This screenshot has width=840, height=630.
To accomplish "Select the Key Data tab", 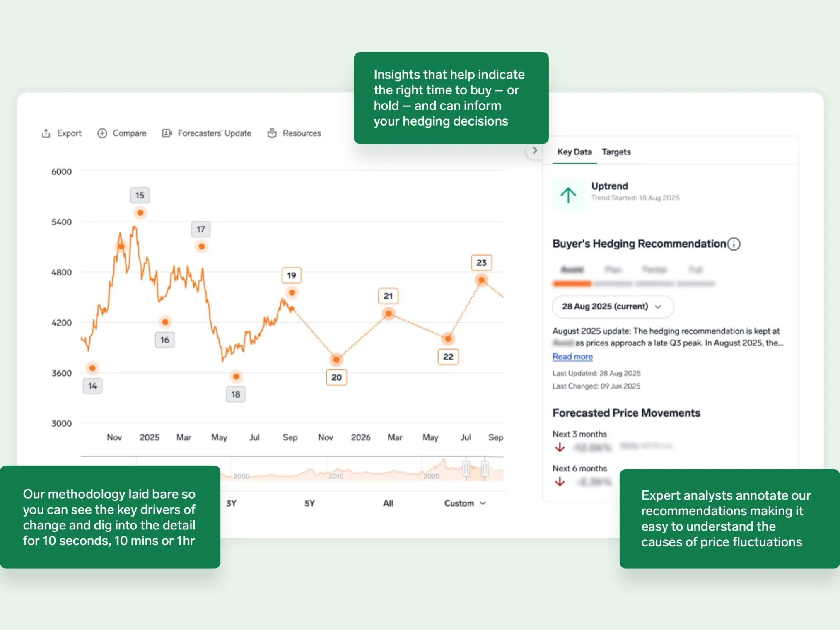I will point(574,152).
